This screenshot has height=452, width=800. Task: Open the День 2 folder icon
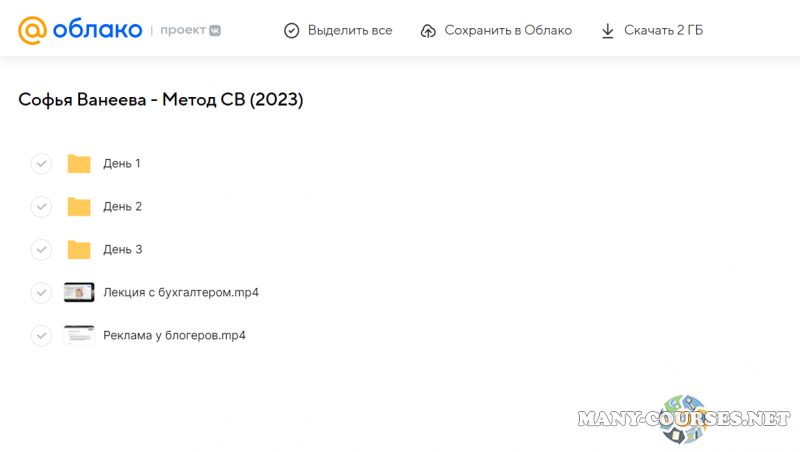tap(79, 207)
